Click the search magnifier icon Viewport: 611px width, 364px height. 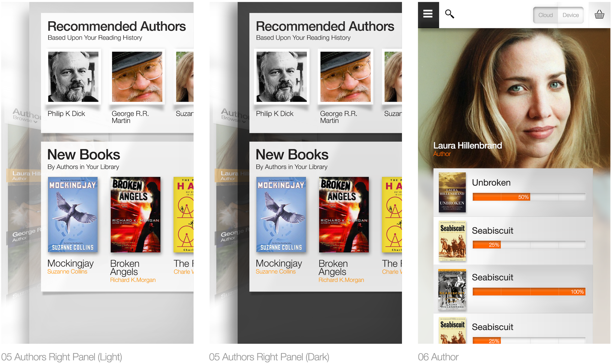[449, 14]
